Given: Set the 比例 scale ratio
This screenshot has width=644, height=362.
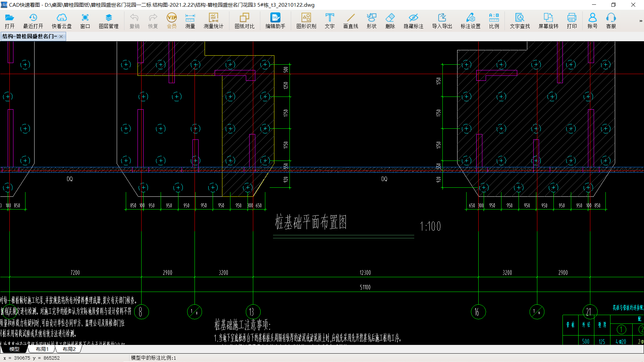Looking at the screenshot, I should pos(494,21).
